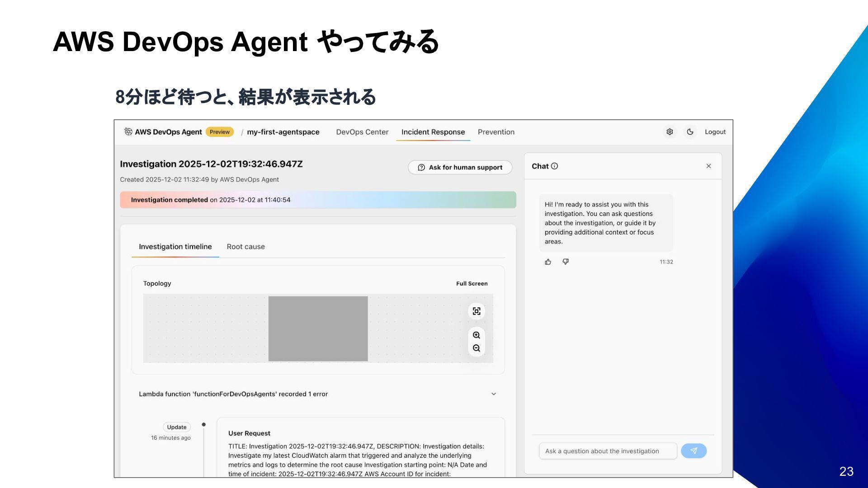868x488 pixels.
Task: Show the Chat info tooltip icon
Action: tap(555, 166)
